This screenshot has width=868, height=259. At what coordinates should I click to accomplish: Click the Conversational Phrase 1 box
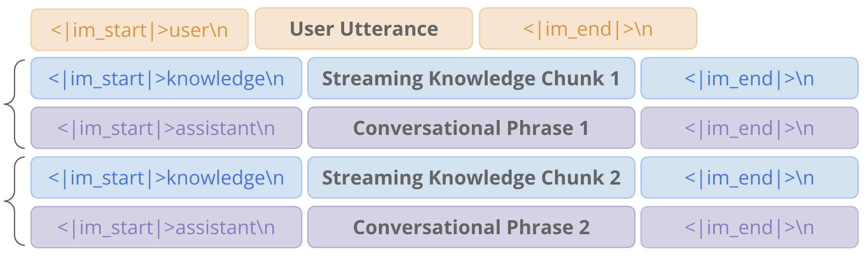[471, 128]
